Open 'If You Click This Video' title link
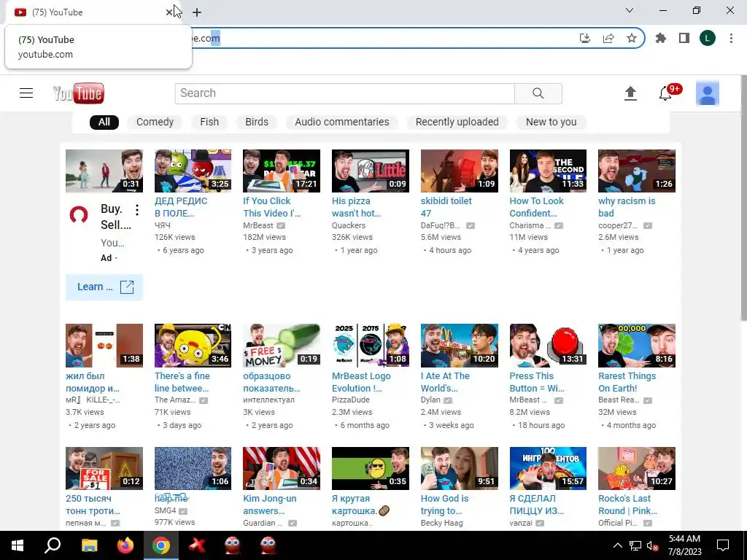 [272, 207]
